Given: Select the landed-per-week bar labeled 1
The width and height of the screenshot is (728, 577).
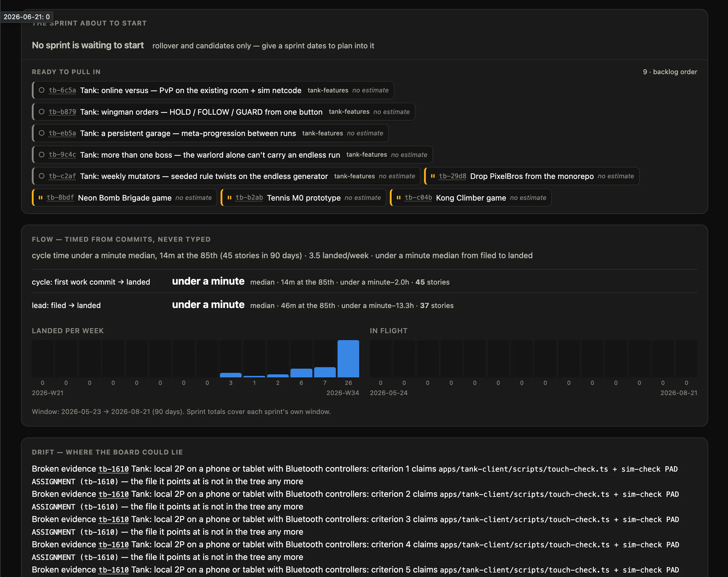Looking at the screenshot, I should [254, 376].
